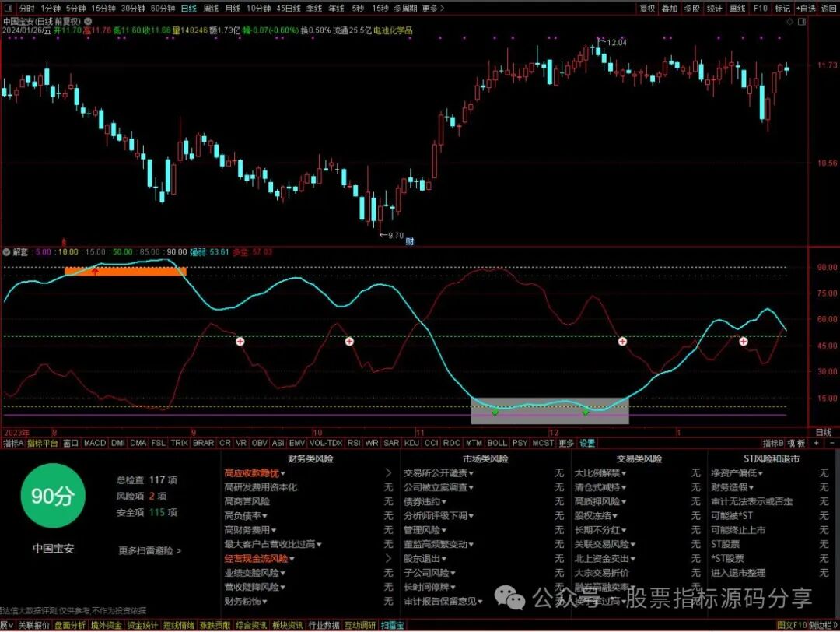Image resolution: width=840 pixels, height=632 pixels.
Task: Expand the 交易所公开谴责 dropdown
Action: click(471, 473)
